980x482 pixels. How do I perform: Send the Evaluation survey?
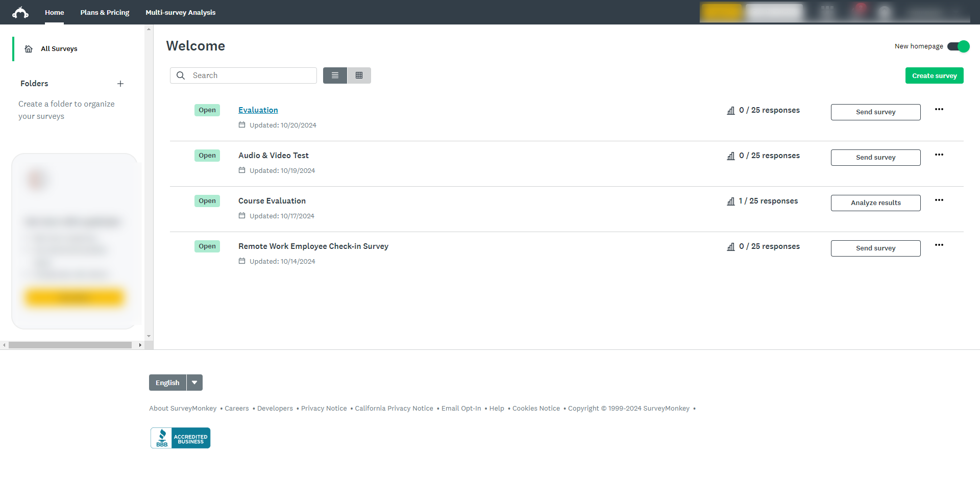coord(876,112)
